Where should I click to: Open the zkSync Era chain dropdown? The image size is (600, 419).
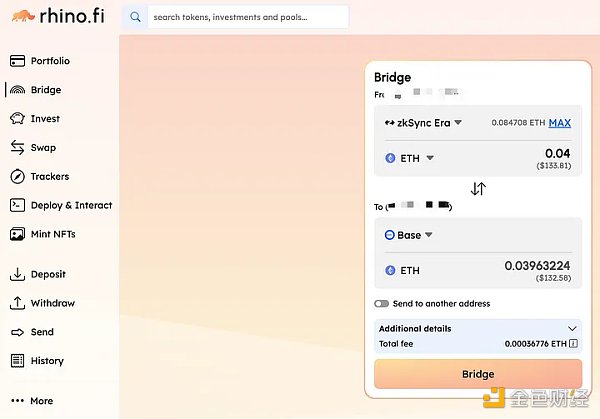click(x=423, y=123)
